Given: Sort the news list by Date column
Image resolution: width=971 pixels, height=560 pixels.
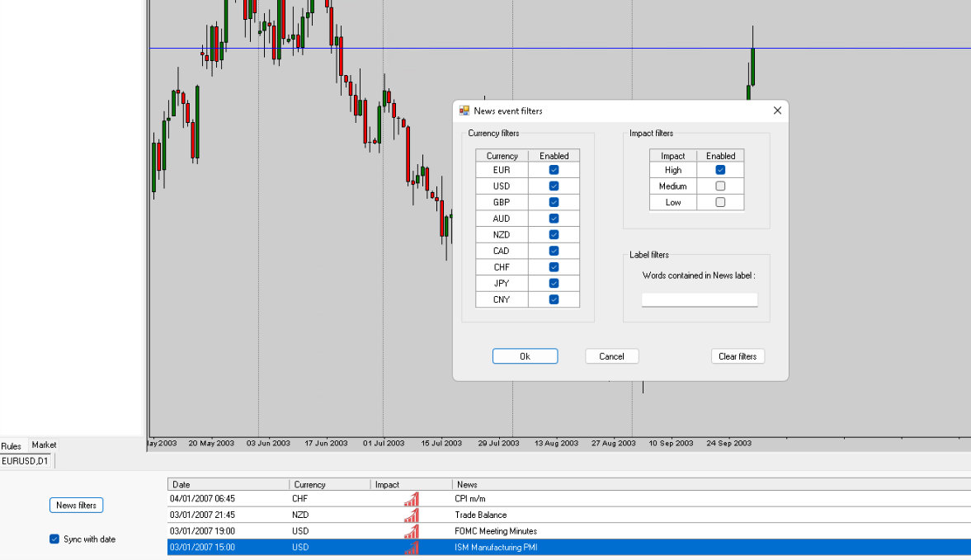Looking at the screenshot, I should [228, 485].
